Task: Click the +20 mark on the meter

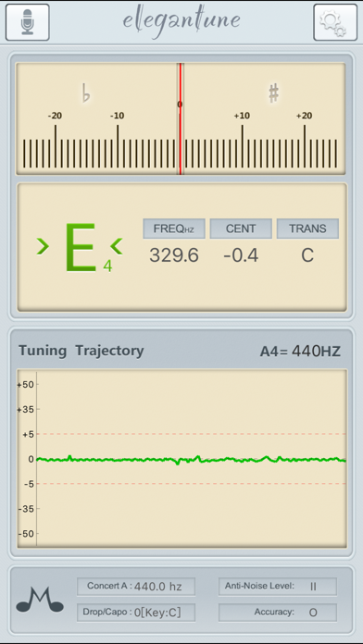Action: click(x=305, y=116)
